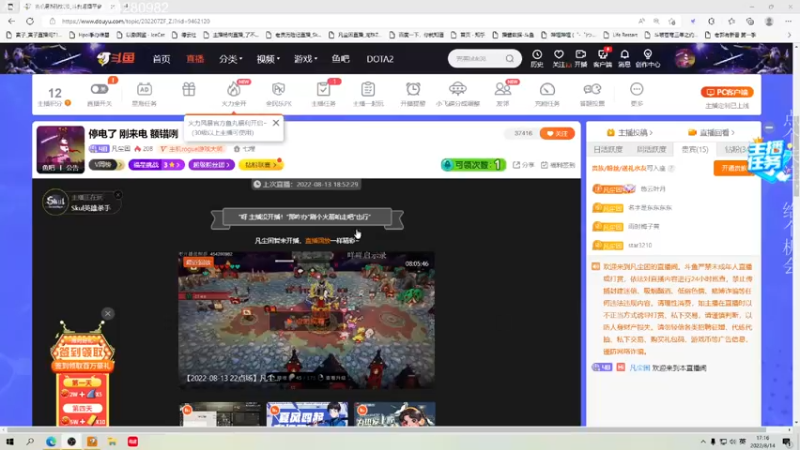Open the 主播投稿 arrow link
The image size is (800, 450).
(630, 133)
